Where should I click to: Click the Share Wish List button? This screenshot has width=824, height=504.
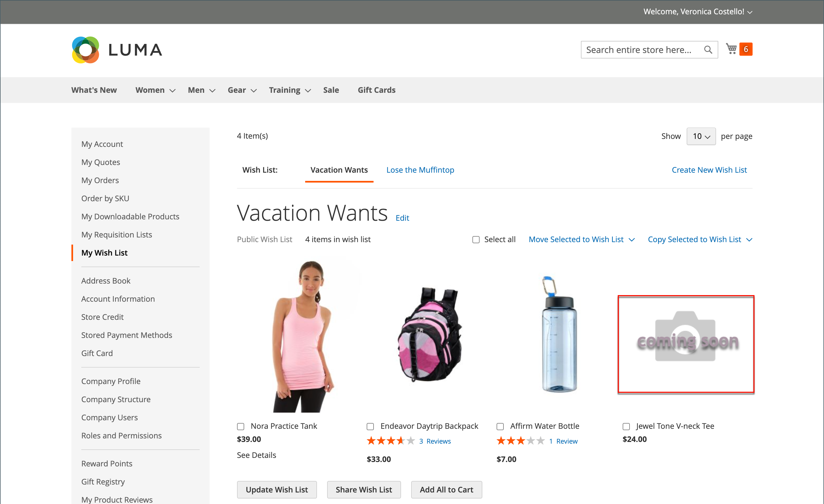[363, 490]
